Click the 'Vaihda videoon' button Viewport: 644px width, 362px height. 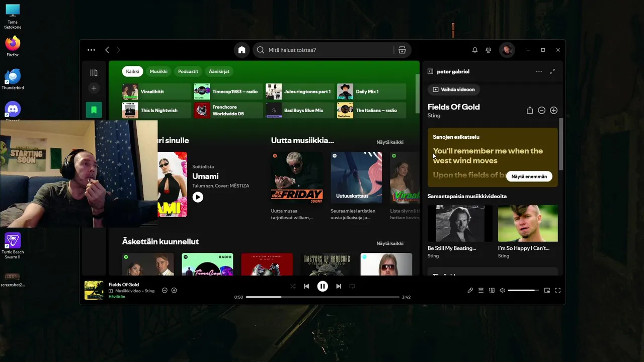click(x=453, y=89)
